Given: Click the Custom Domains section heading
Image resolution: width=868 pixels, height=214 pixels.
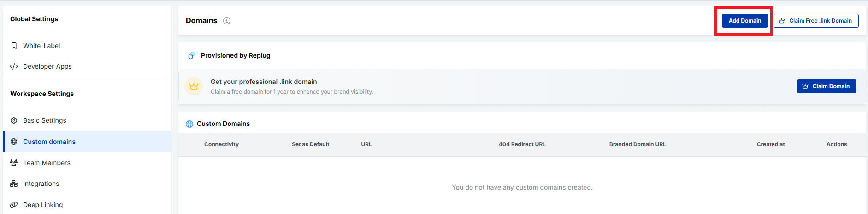Looking at the screenshot, I should [223, 124].
